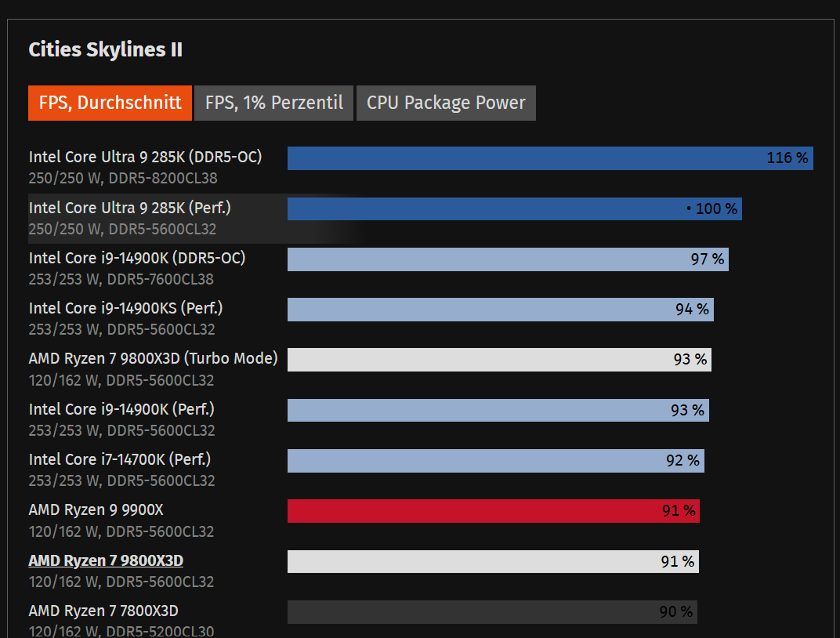Image resolution: width=840 pixels, height=638 pixels.
Task: Click the 97 % bar
Action: point(508,259)
